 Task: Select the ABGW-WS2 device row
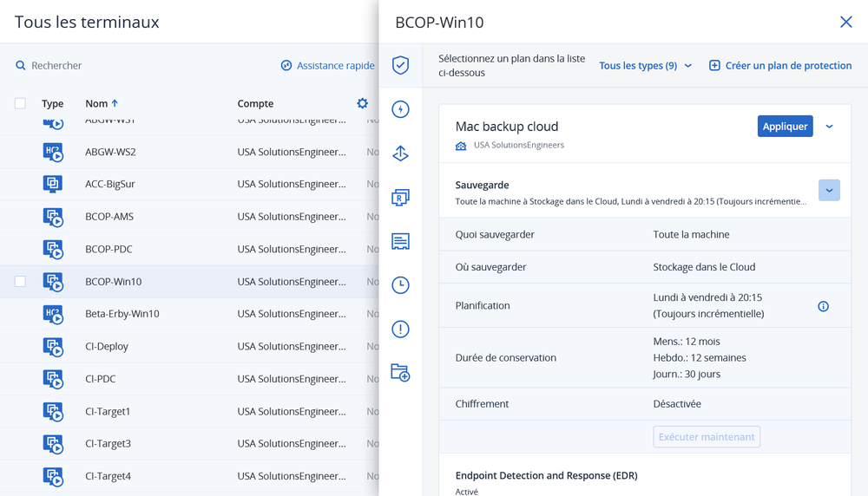click(x=189, y=152)
